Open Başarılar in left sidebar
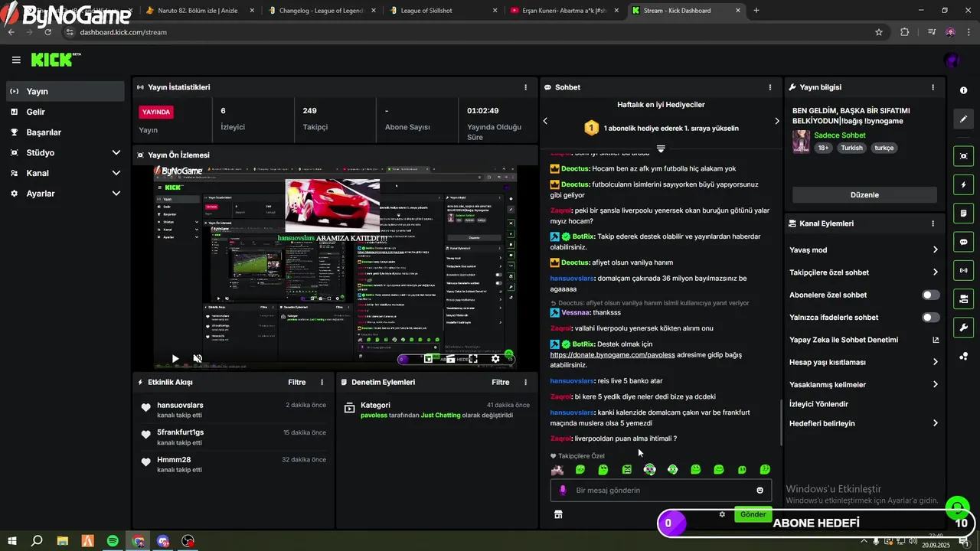 [x=65, y=132]
